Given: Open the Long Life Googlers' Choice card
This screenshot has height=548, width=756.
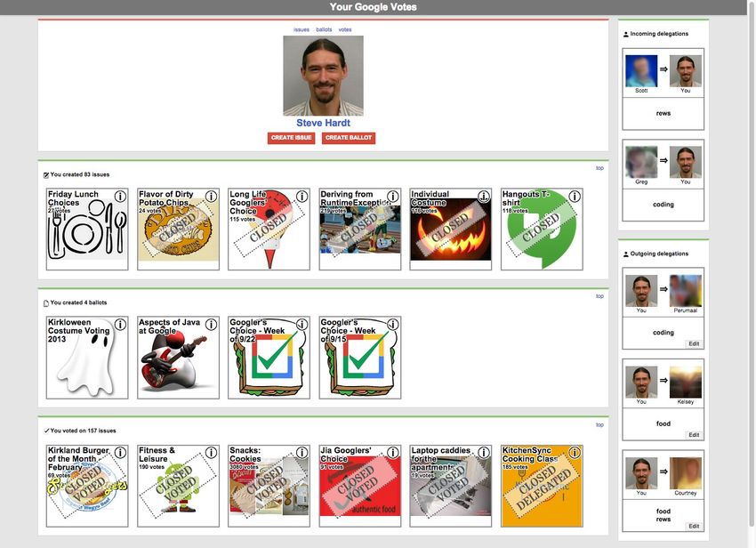Looking at the screenshot, I should 269,230.
